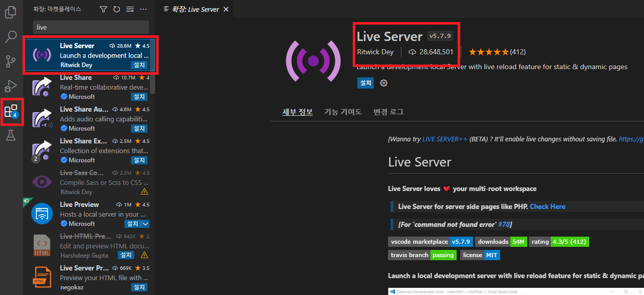Click the Live Share extension icon
Screen dimensions: 644x295
tap(42, 87)
